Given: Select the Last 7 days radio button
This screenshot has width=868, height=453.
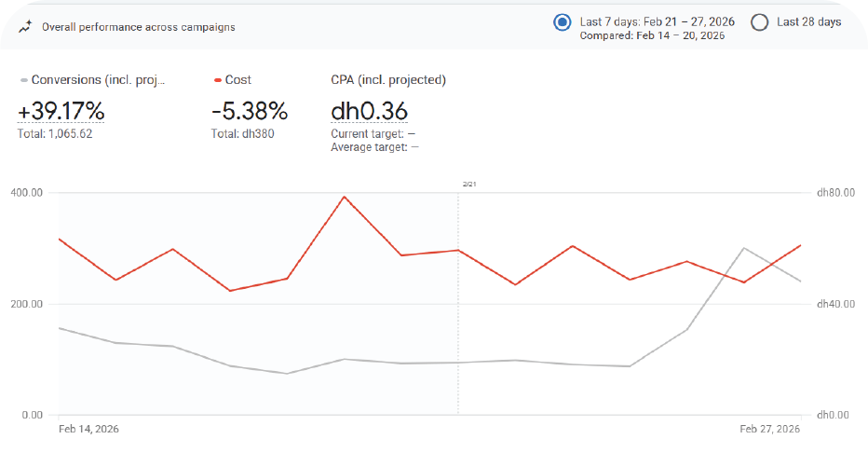Looking at the screenshot, I should 562,22.
